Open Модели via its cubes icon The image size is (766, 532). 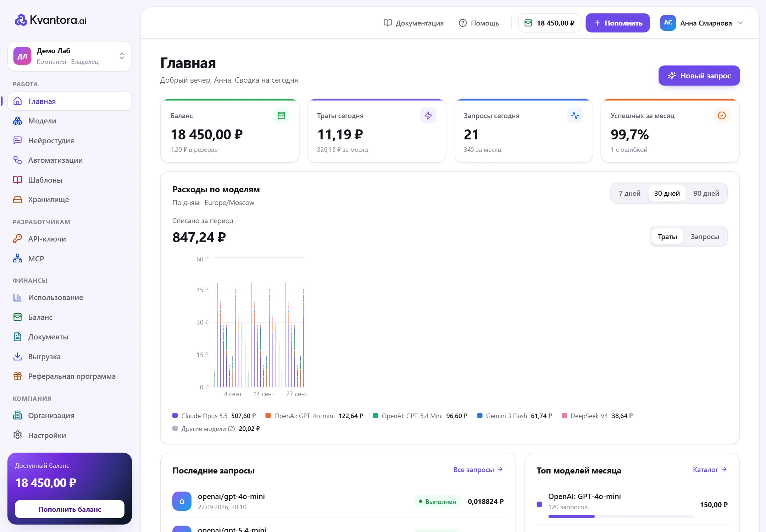pos(17,121)
